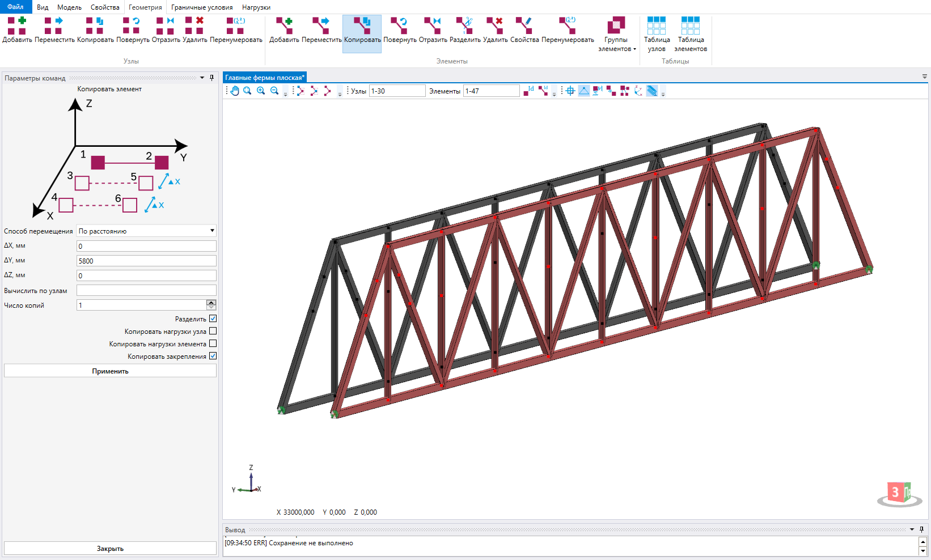Screen dimensions: 931x560
Task: Select the Pan hand tool in viewport toolbar
Action: (x=235, y=91)
